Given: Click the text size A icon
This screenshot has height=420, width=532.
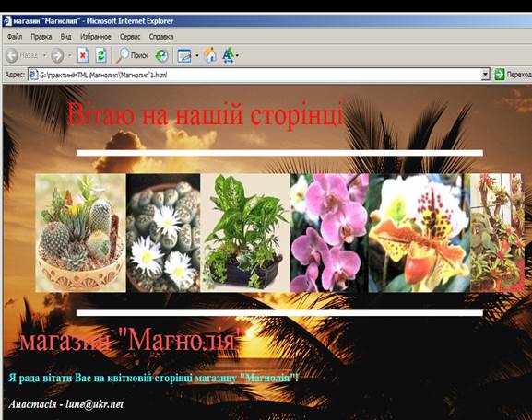Looking at the screenshot, I should 228,55.
